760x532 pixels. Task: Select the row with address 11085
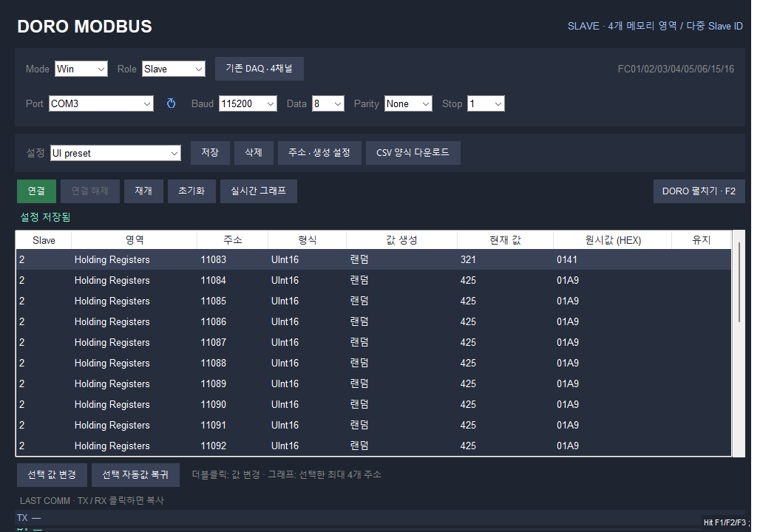[x=373, y=301]
